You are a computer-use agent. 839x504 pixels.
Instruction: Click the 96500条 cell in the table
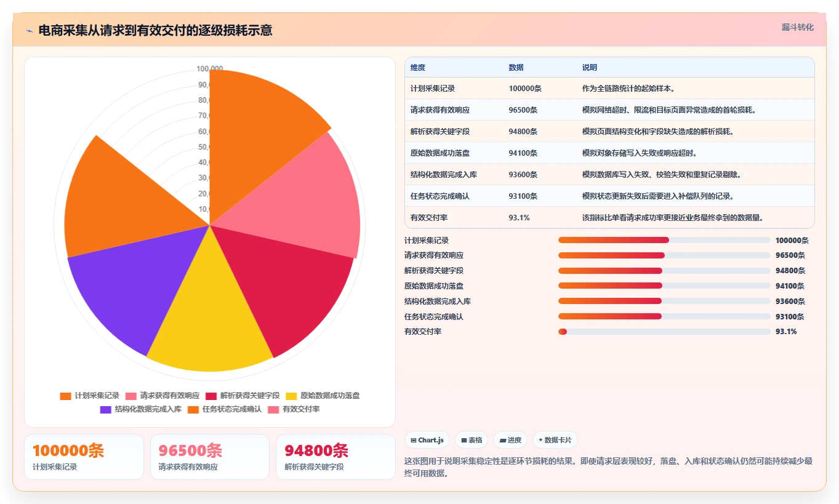(x=523, y=110)
